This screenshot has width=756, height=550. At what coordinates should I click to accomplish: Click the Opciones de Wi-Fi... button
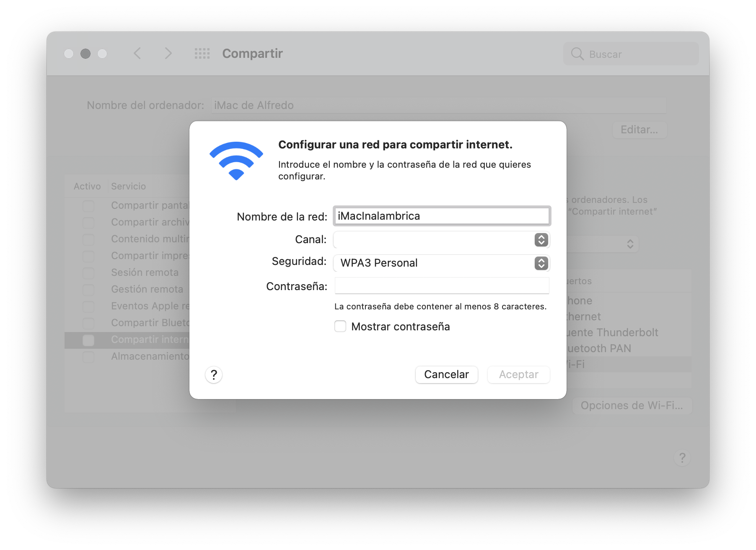(632, 405)
